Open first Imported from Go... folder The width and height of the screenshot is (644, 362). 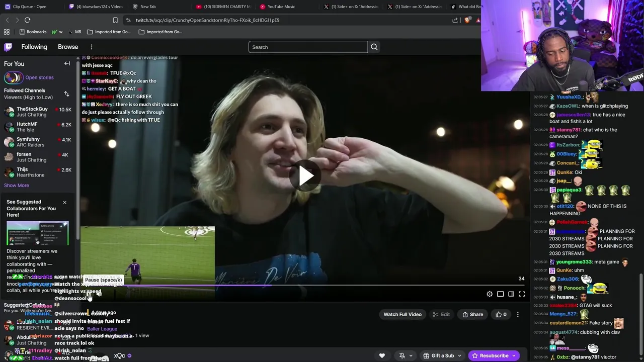(x=108, y=32)
